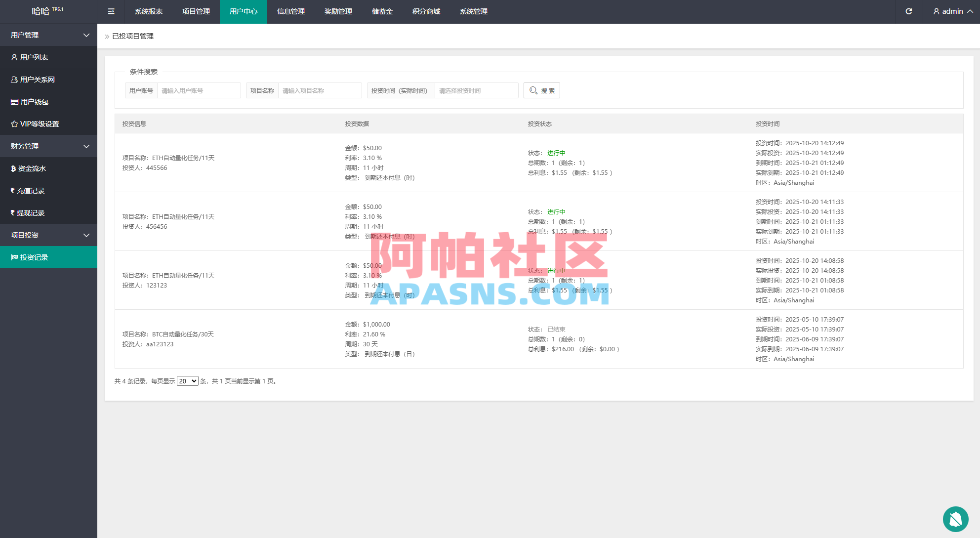The image size is (980, 538).
Task: Click the 搜索 search button
Action: point(542,90)
